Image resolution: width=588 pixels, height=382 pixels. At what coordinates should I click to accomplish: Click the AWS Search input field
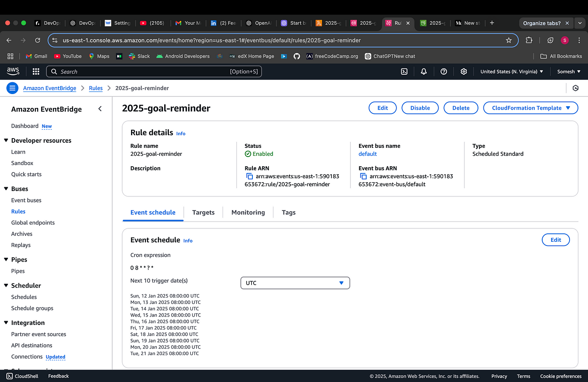[x=154, y=72]
